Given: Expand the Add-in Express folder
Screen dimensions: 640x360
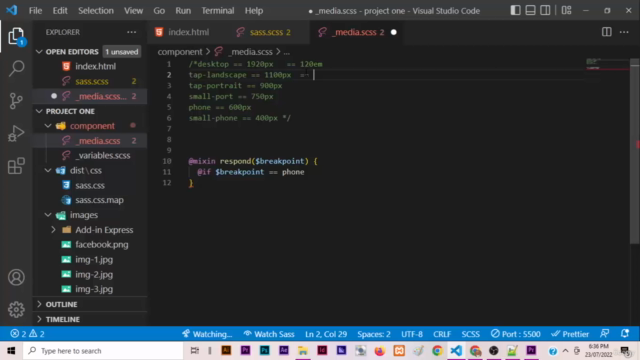Looking at the screenshot, I should click(x=53, y=230).
